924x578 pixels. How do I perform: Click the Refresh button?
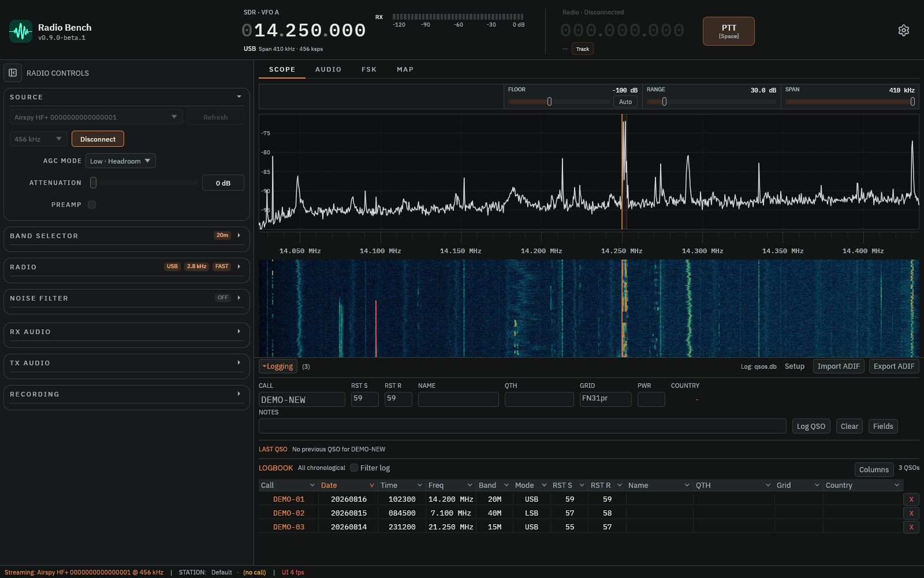pyautogui.click(x=215, y=117)
